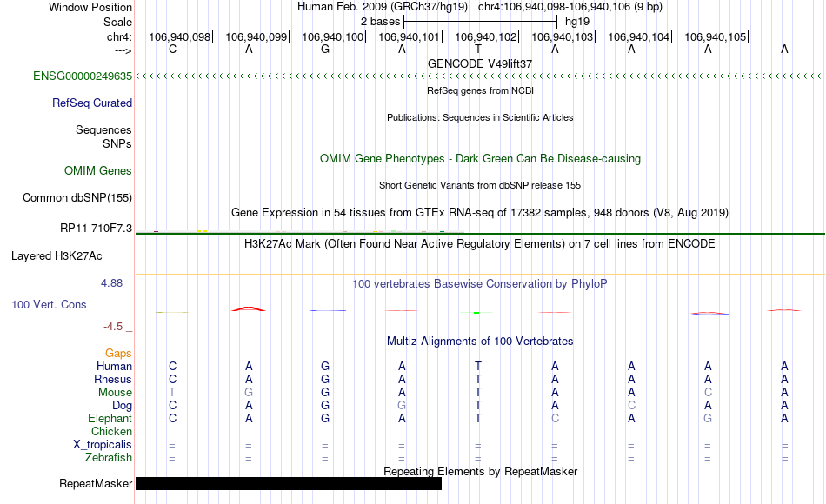826x504 pixels.
Task: Select the Rhesus species label
Action: point(113,379)
